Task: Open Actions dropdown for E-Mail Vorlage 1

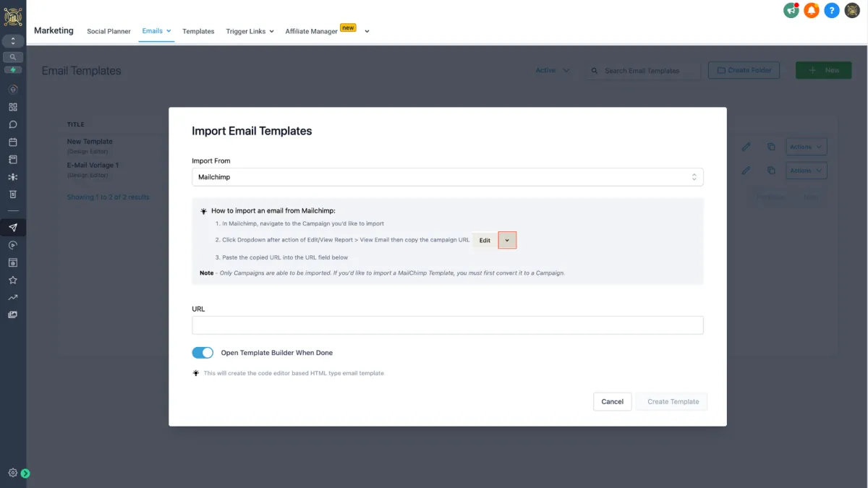Action: 806,171
